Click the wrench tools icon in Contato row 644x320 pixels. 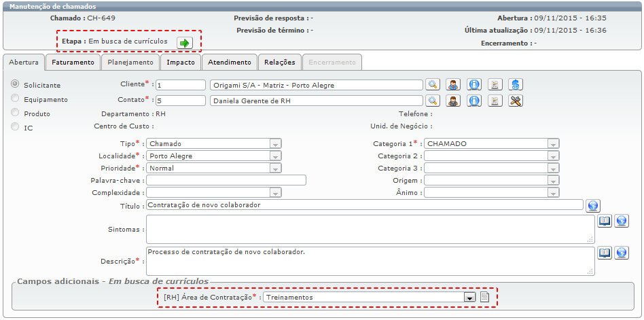click(x=516, y=101)
